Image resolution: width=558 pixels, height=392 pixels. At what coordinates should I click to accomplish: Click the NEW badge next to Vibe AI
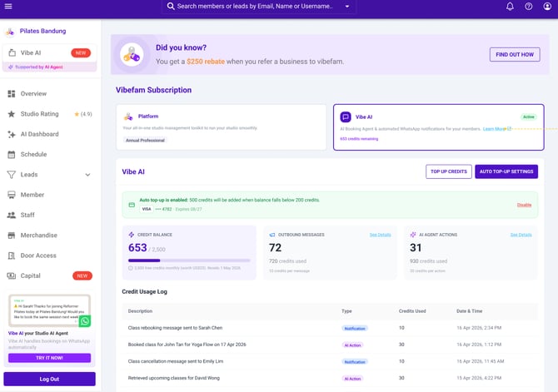(x=81, y=52)
